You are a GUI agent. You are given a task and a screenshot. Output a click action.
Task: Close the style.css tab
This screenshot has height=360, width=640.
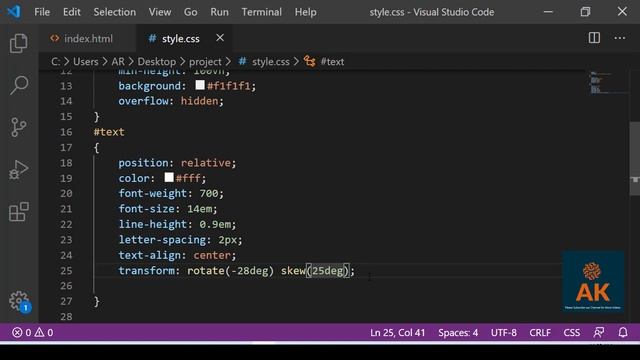(220, 38)
